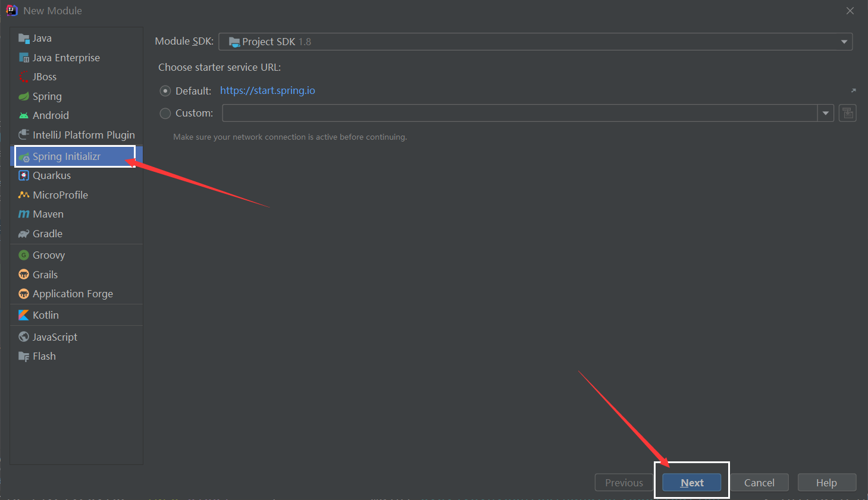Choose Application Forge entry

[x=77, y=294]
